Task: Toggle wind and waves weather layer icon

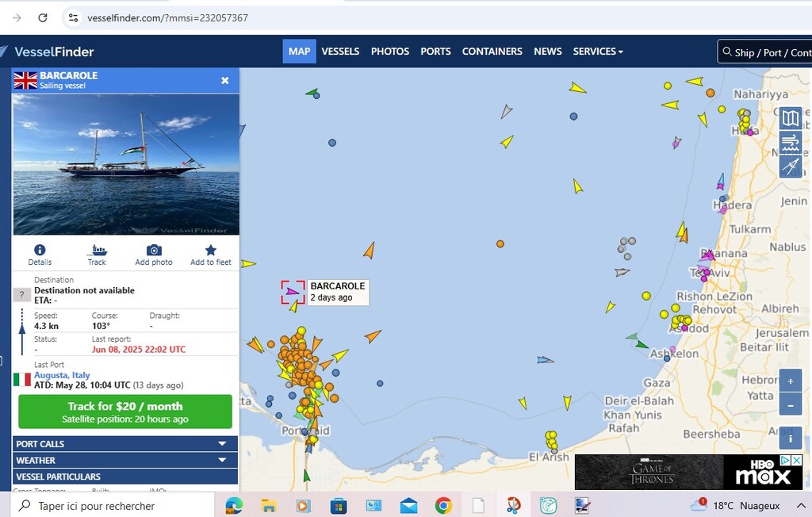Action: tap(791, 142)
